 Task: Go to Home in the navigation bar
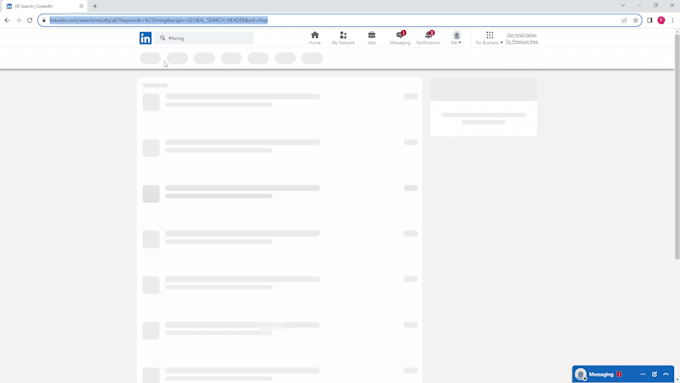pos(315,38)
